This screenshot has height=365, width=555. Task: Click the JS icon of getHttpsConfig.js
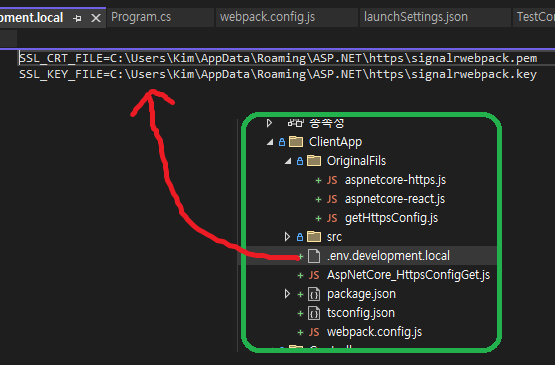[x=332, y=218]
